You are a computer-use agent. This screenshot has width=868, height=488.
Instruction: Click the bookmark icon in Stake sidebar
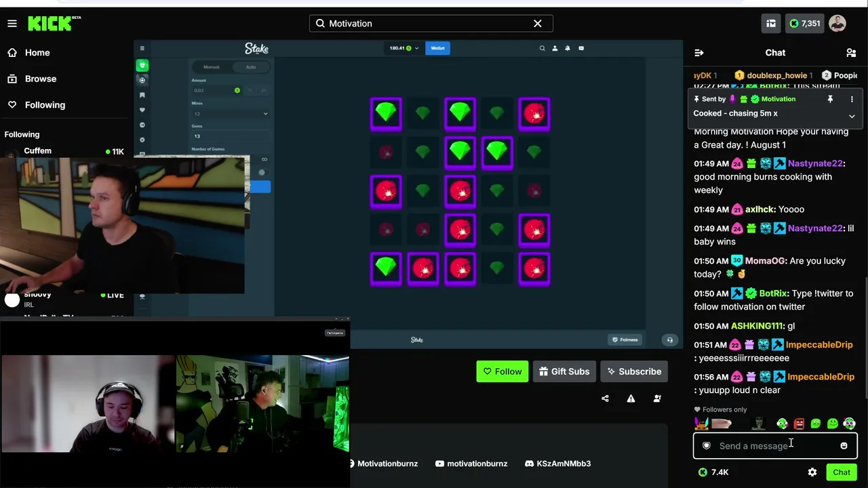point(142,95)
